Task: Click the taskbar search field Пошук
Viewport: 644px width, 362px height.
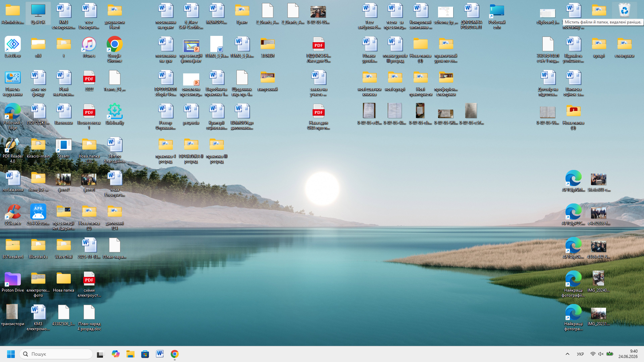Action: point(56,354)
